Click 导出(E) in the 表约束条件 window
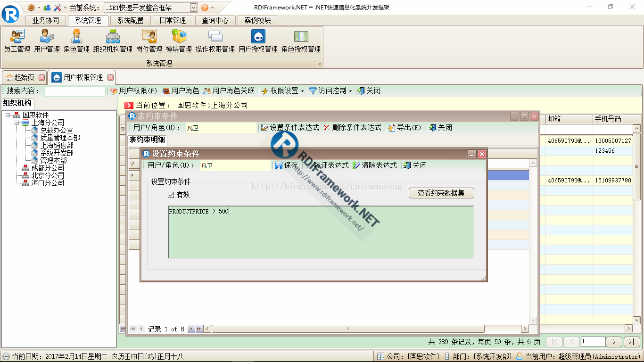This screenshot has width=644, height=362. coord(405,128)
